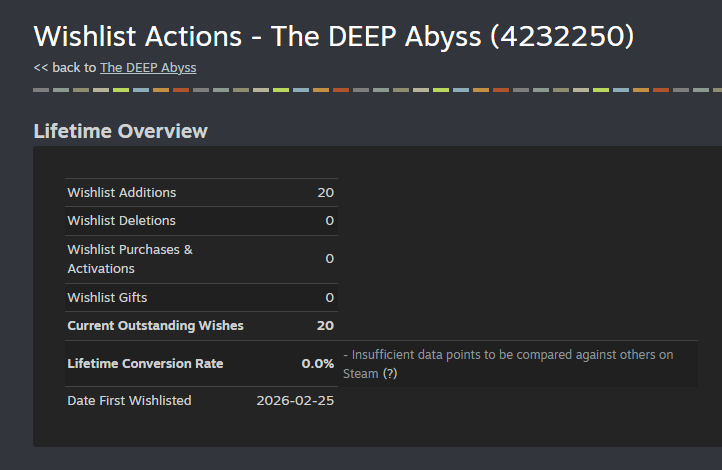Click Current Outstanding Wishes value 20
This screenshot has width=722, height=470.
pyautogui.click(x=325, y=325)
